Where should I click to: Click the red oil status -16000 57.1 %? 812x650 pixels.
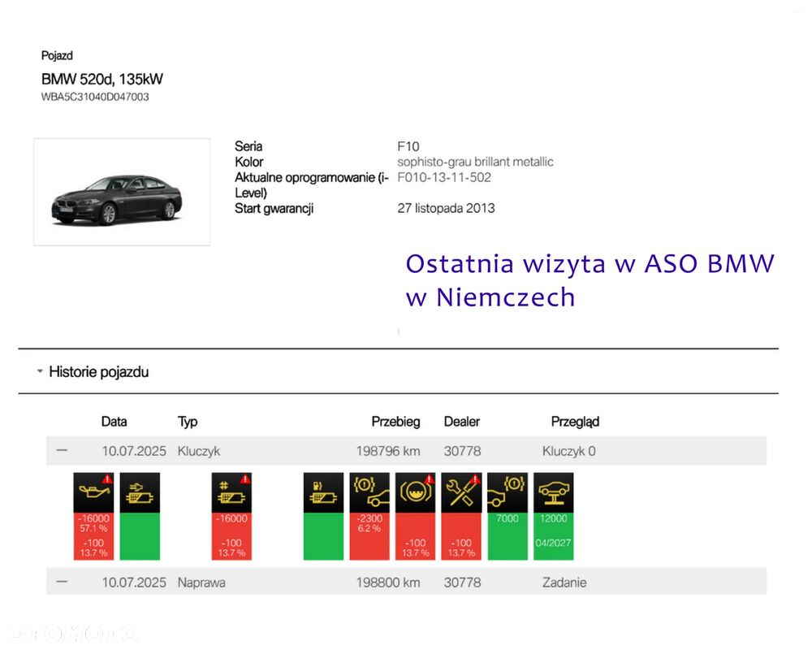pyautogui.click(x=93, y=536)
